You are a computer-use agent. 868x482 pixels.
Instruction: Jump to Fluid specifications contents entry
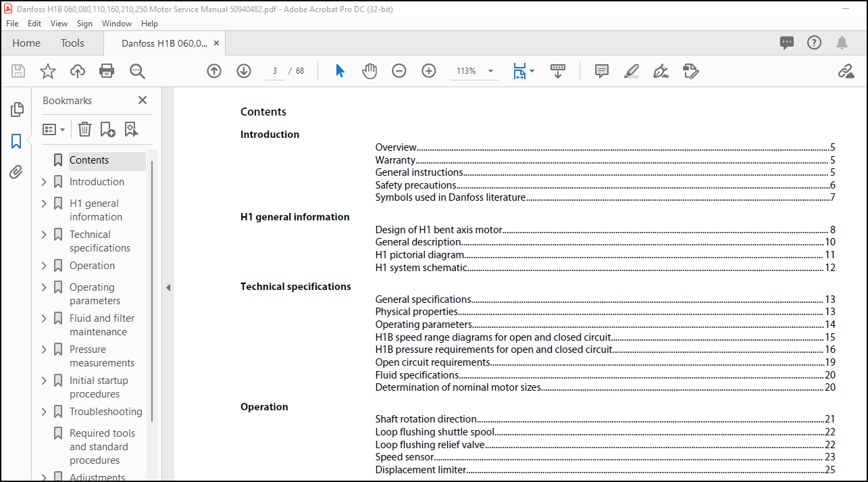tap(605, 375)
